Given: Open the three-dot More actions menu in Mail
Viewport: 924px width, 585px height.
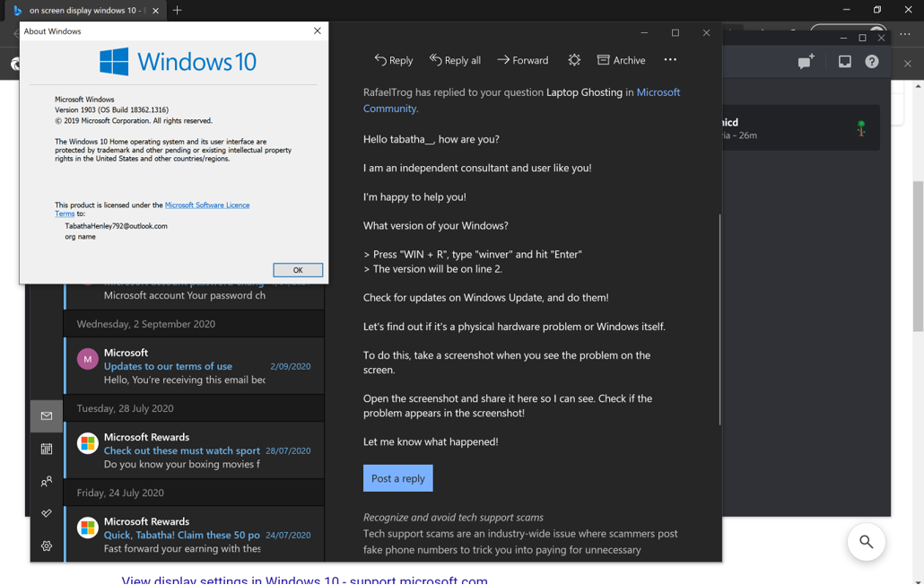Looking at the screenshot, I should click(670, 59).
